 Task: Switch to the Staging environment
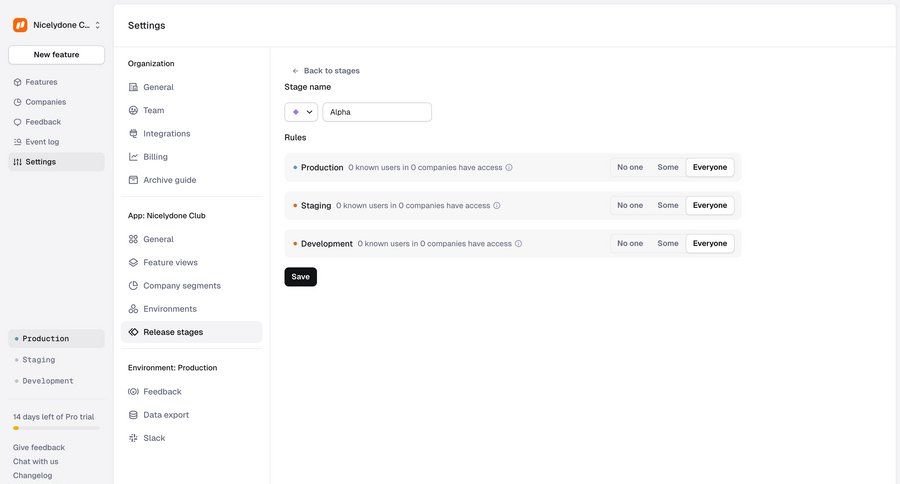coord(56,360)
